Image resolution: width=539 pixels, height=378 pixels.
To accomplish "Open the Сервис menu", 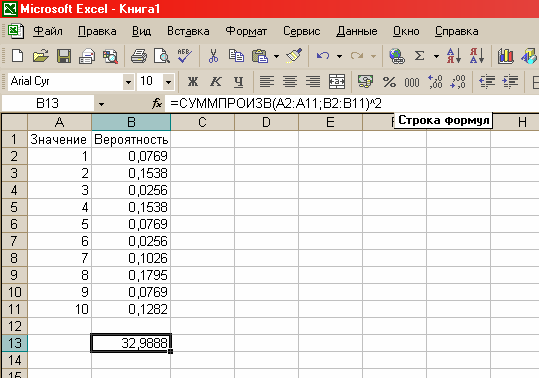I will [x=301, y=31].
